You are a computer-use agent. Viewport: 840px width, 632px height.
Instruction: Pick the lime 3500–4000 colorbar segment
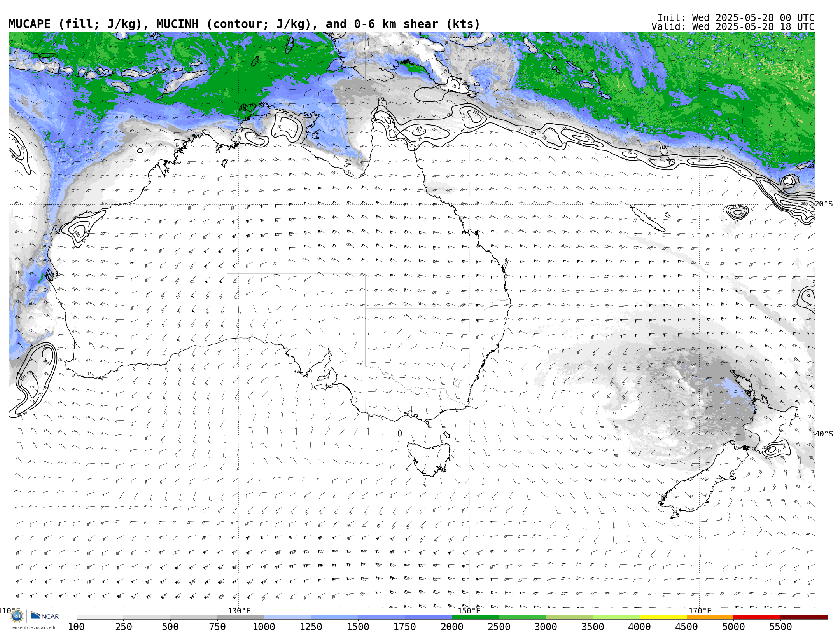point(616,617)
